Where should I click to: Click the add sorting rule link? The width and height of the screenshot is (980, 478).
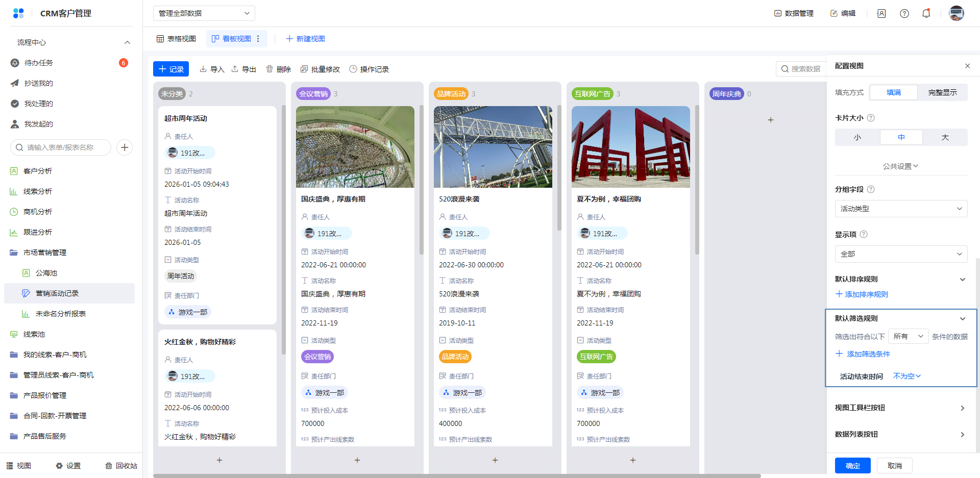[x=862, y=294]
